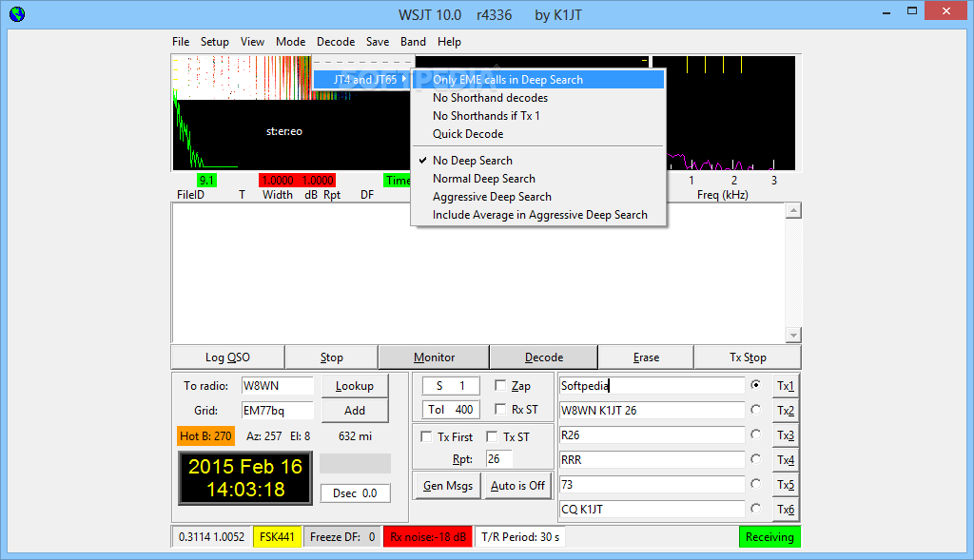
Task: Click the W8WN K1JT 26 message field
Action: [652, 411]
